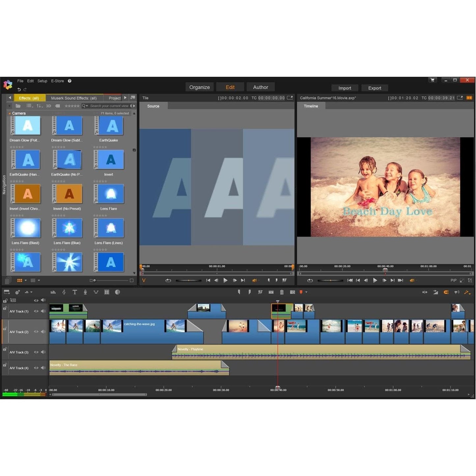Select the Lens Flare (Blast) effect thumbnail

(x=26, y=228)
